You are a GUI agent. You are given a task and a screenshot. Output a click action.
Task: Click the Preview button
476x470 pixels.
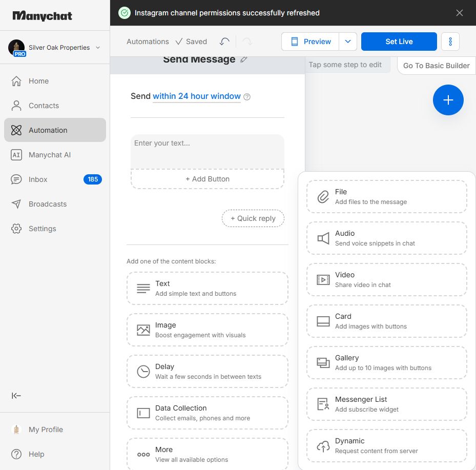311,42
